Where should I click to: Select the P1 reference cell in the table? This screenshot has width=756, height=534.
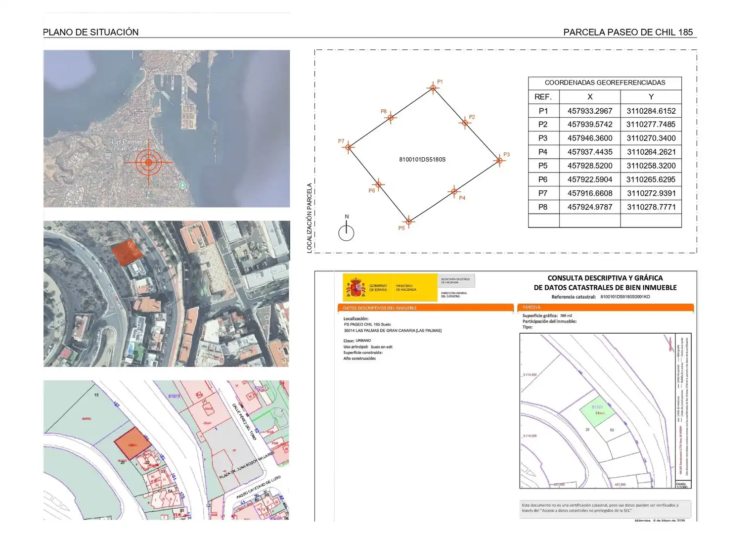click(543, 111)
